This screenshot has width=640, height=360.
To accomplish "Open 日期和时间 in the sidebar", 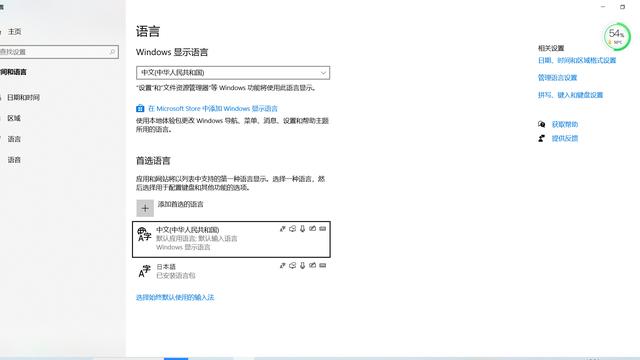I will click(x=23, y=98).
